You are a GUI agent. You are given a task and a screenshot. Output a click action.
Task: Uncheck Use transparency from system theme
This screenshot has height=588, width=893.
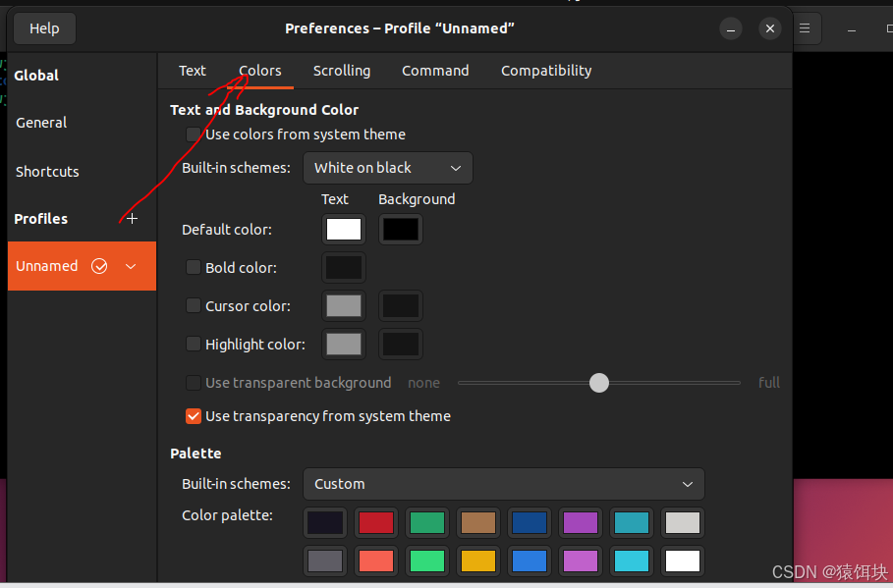(x=194, y=416)
